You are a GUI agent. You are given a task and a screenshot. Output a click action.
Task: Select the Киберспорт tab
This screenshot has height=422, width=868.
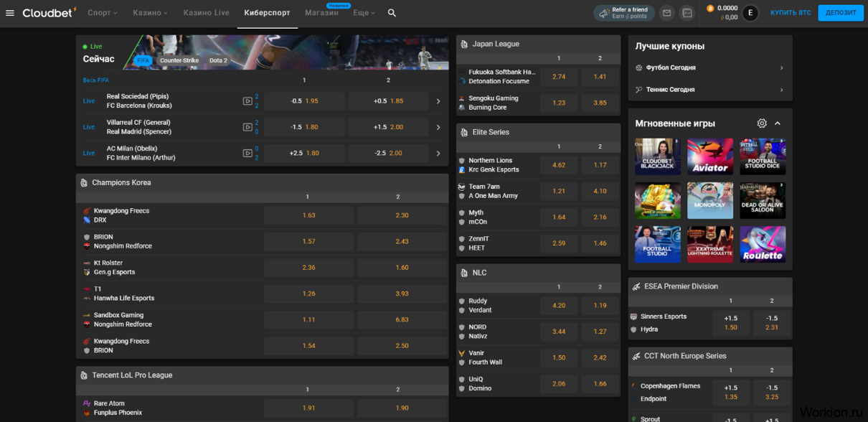tap(267, 13)
